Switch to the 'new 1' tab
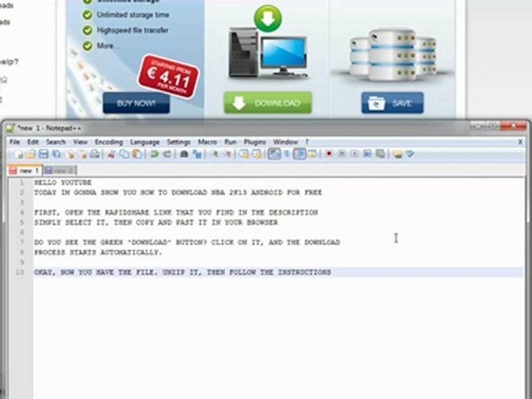The width and height of the screenshot is (532, 399). pos(25,170)
